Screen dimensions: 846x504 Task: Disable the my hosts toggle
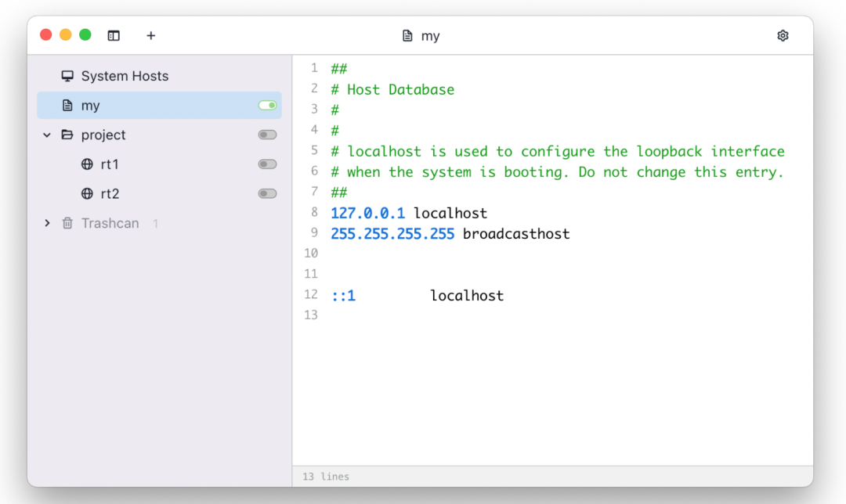[x=268, y=105]
